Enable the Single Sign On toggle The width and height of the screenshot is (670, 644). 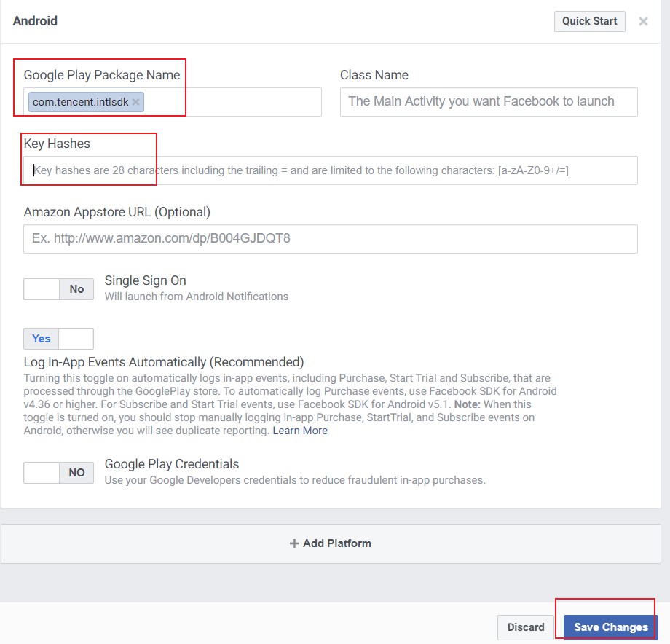tap(40, 288)
